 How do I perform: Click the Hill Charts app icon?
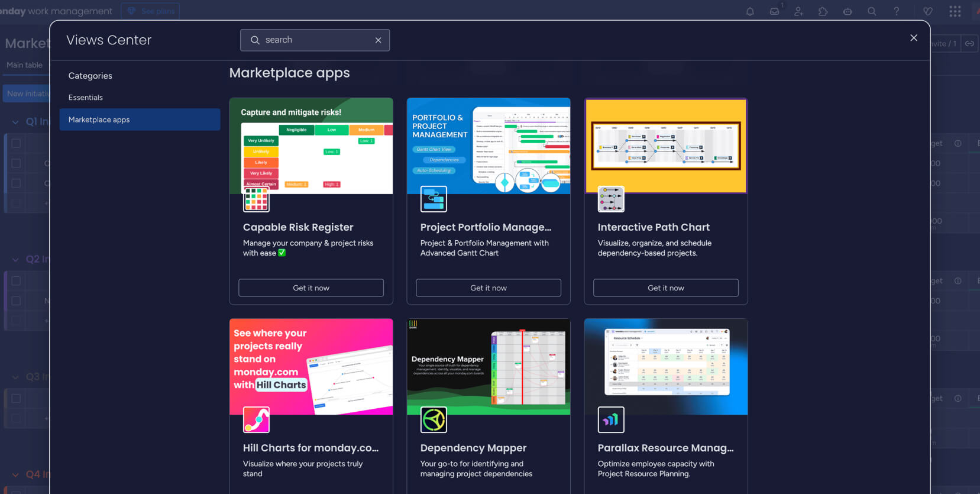click(256, 420)
